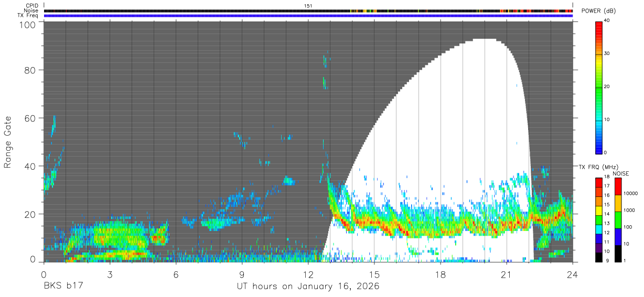Click the green segment of NOISE legend

pos(617,220)
